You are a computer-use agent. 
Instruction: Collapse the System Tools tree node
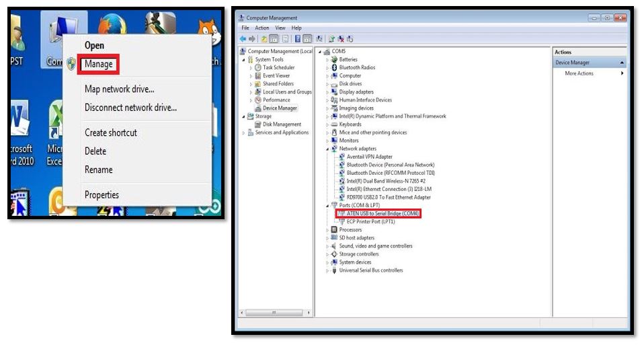[x=243, y=60]
